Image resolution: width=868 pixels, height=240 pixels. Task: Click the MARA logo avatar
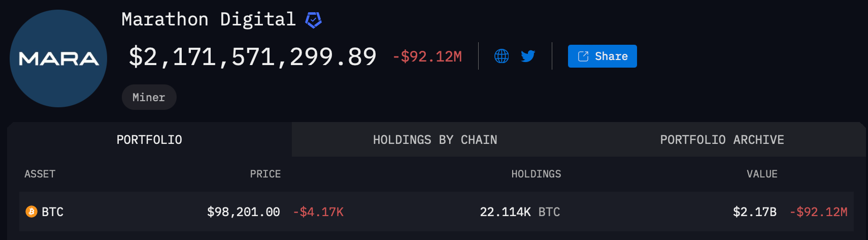58,58
